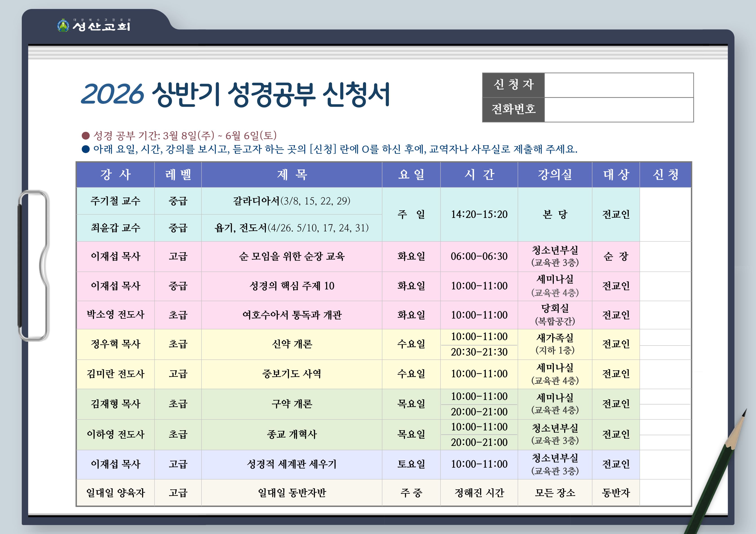Mark 신청 cell for 일대일 동반자반
The image size is (756, 534).
pos(665,493)
